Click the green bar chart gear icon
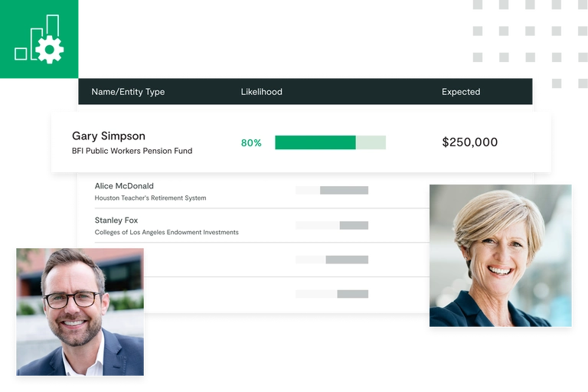The height and width of the screenshot is (392, 588). pyautogui.click(x=39, y=39)
